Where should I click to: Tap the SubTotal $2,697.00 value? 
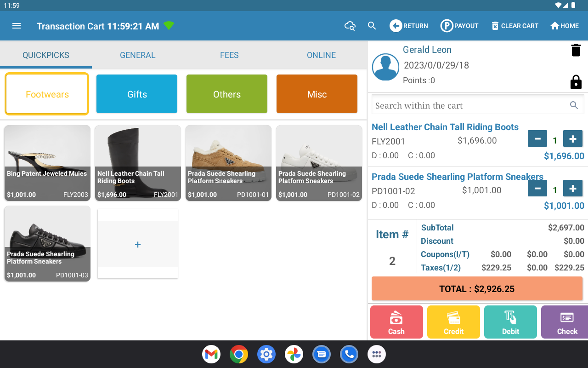point(566,228)
